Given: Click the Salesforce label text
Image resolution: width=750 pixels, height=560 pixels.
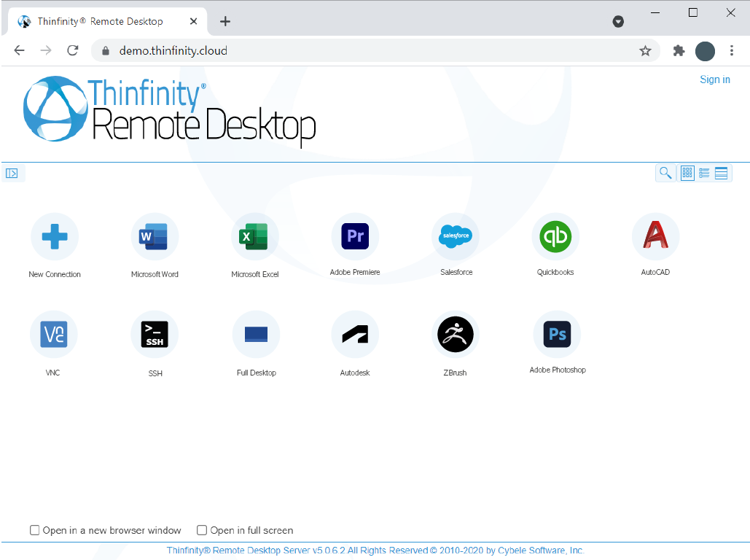Looking at the screenshot, I should 456,272.
